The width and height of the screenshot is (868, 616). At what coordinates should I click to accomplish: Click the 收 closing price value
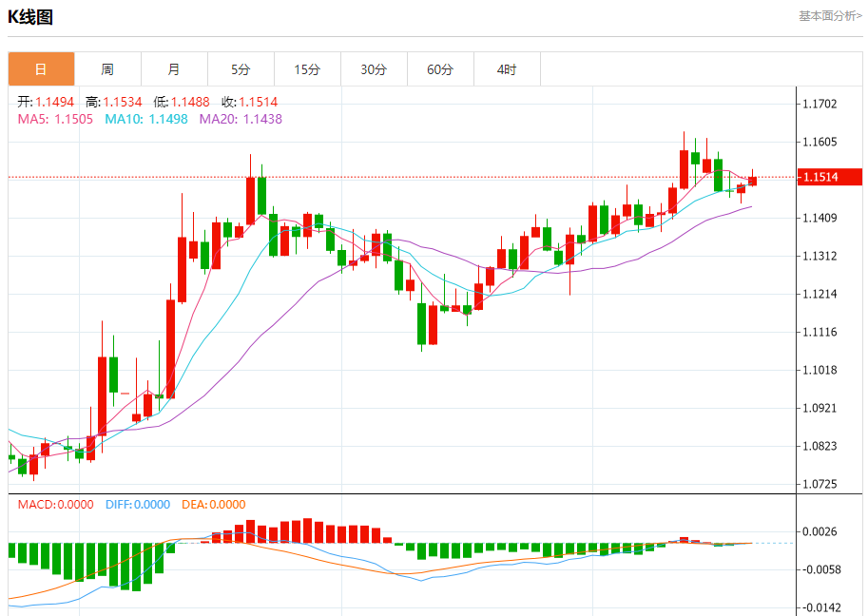coord(259,102)
